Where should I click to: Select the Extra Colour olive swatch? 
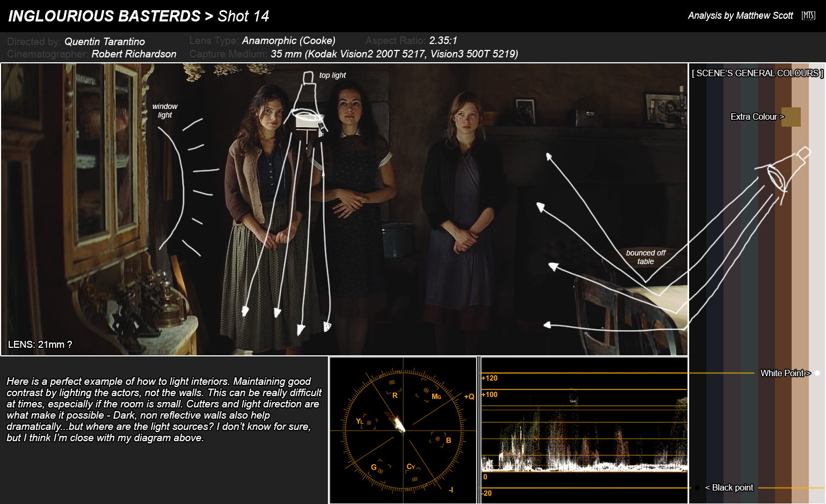pyautogui.click(x=791, y=117)
